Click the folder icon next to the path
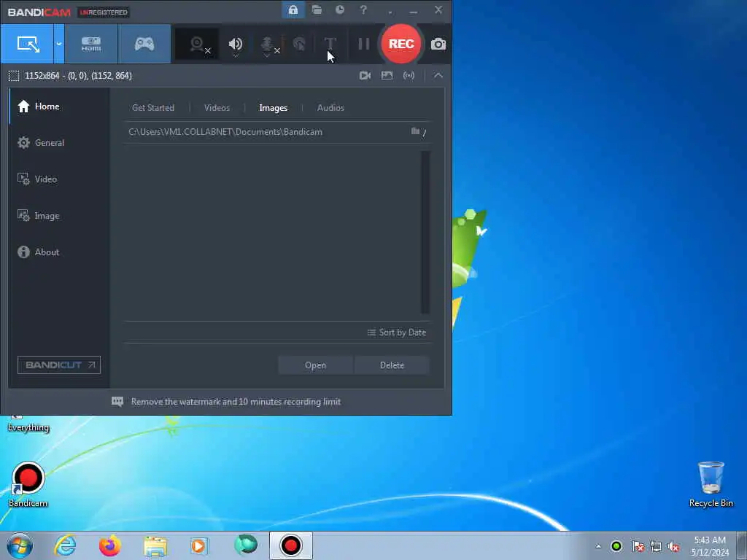Screen dimensions: 747x560 pos(415,131)
